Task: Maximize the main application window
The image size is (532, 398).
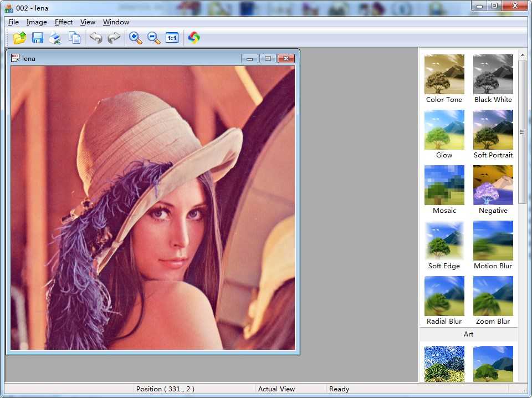Action: pyautogui.click(x=494, y=6)
